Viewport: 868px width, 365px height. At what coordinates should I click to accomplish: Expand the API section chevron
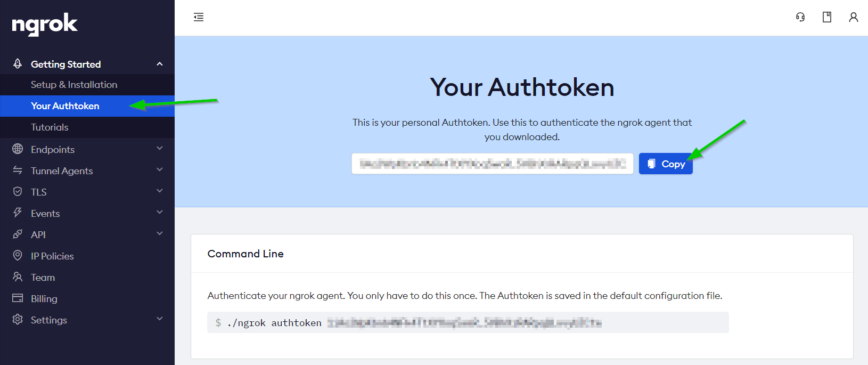pos(160,233)
